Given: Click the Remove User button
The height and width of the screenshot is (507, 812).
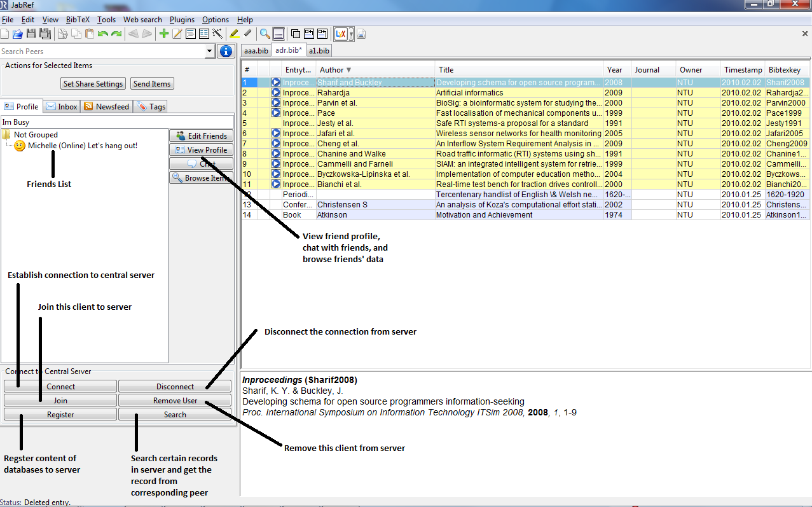Looking at the screenshot, I should click(175, 401).
